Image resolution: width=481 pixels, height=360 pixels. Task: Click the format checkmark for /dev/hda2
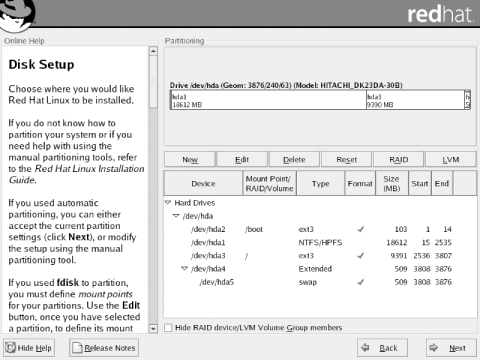point(360,229)
